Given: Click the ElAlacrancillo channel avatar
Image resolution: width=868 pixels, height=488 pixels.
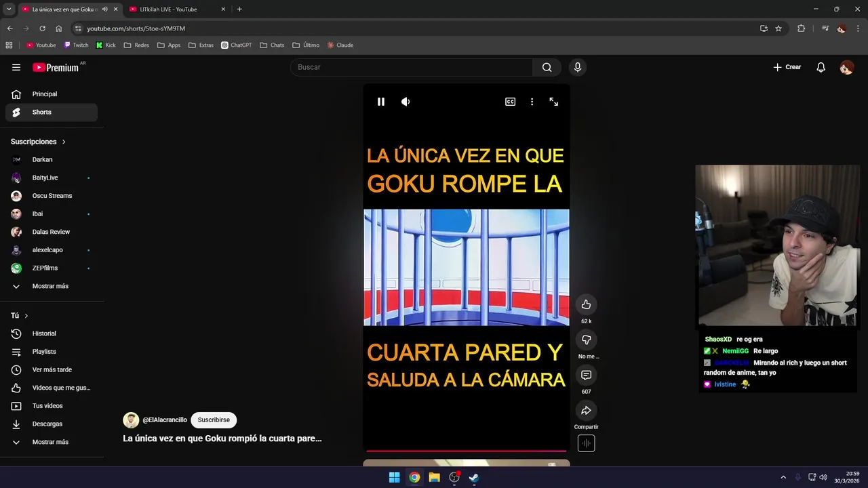Looking at the screenshot, I should (131, 420).
